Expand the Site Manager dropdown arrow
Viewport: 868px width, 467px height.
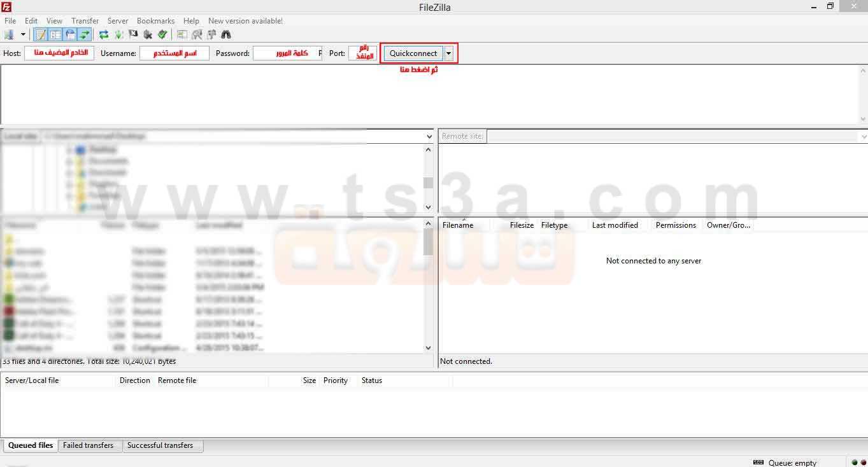tap(23, 34)
